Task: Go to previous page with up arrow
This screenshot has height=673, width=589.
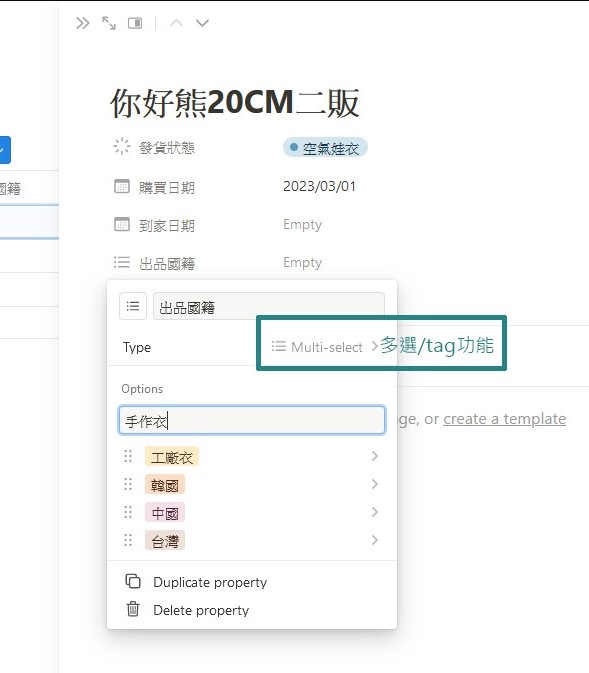Action: [x=176, y=23]
